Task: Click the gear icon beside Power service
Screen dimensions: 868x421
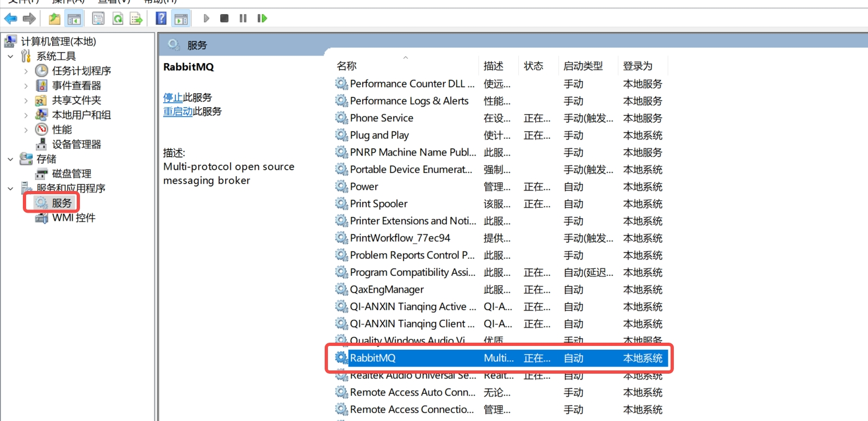Action: pos(342,187)
